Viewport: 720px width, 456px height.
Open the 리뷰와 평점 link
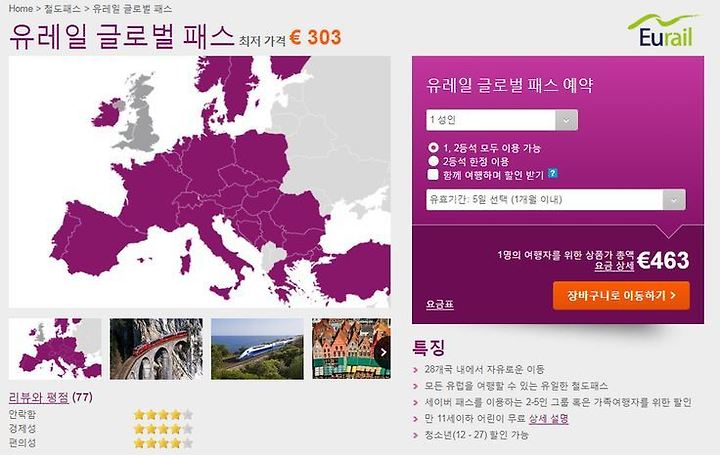[39, 397]
